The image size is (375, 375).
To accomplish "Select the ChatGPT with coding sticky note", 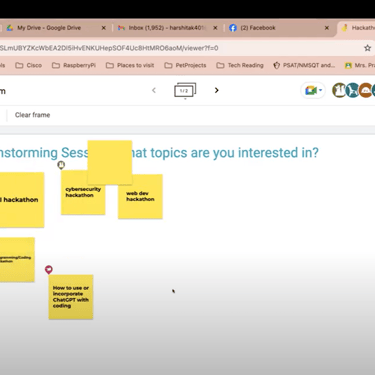I will pyautogui.click(x=71, y=297).
